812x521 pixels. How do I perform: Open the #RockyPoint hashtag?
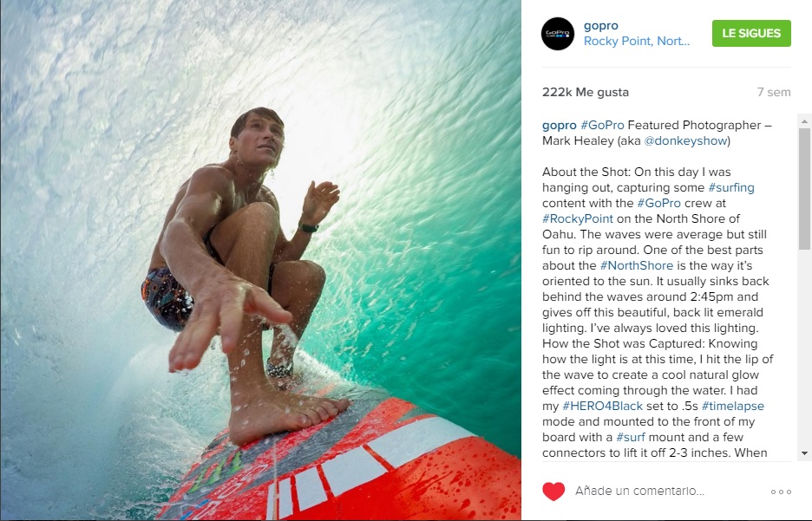coord(578,218)
